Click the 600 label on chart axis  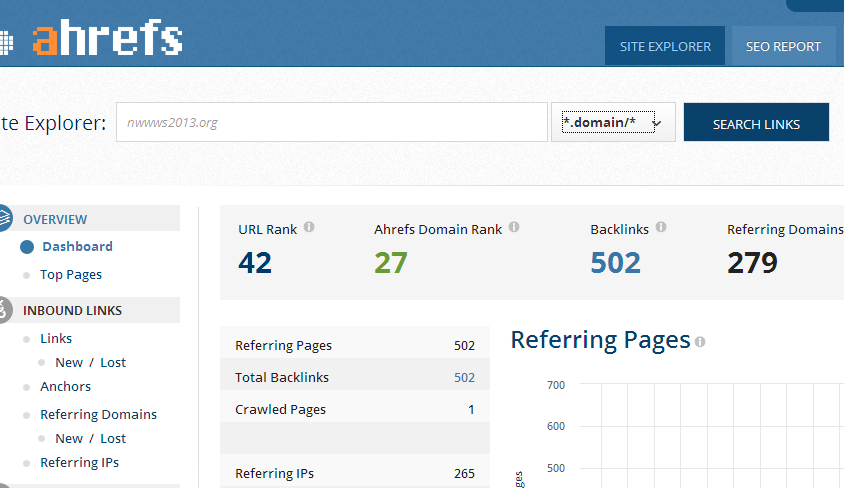point(555,426)
